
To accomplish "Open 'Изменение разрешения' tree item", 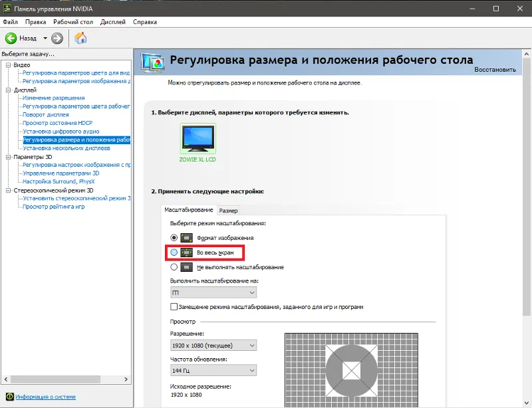I will [x=54, y=98].
